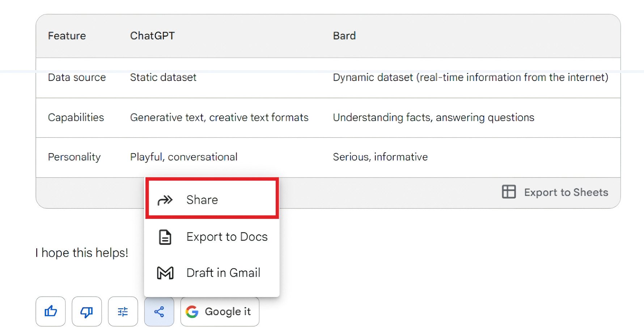
Task: Click the Dynamic dataset cell text
Action: point(470,77)
